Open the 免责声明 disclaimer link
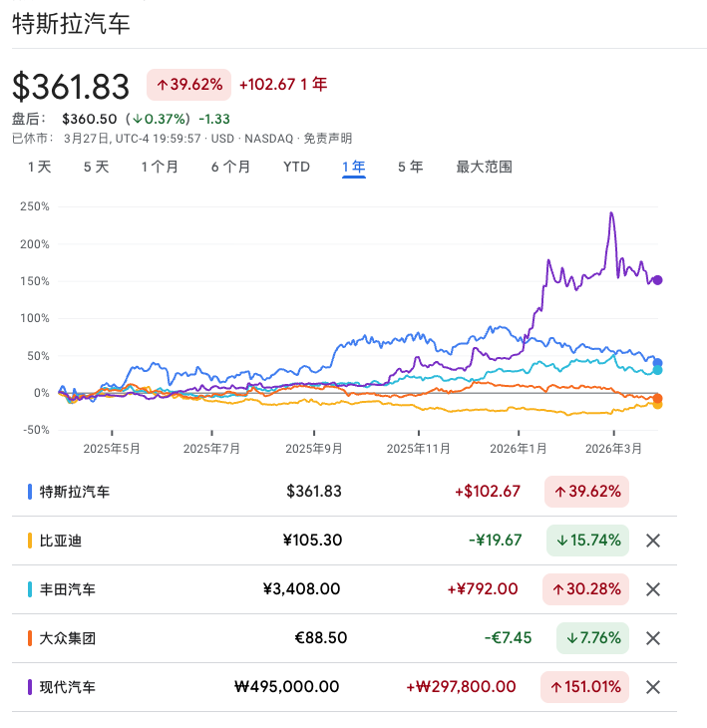Screen dimensions: 707x728 tap(328, 139)
